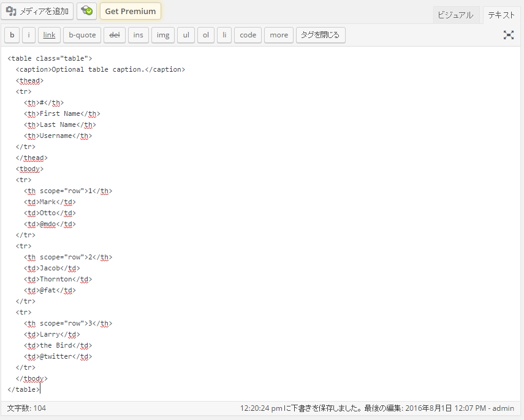Viewport: 524px width, 420px height.
Task: Click the '<th>First Name</th>' line
Action: click(62, 113)
